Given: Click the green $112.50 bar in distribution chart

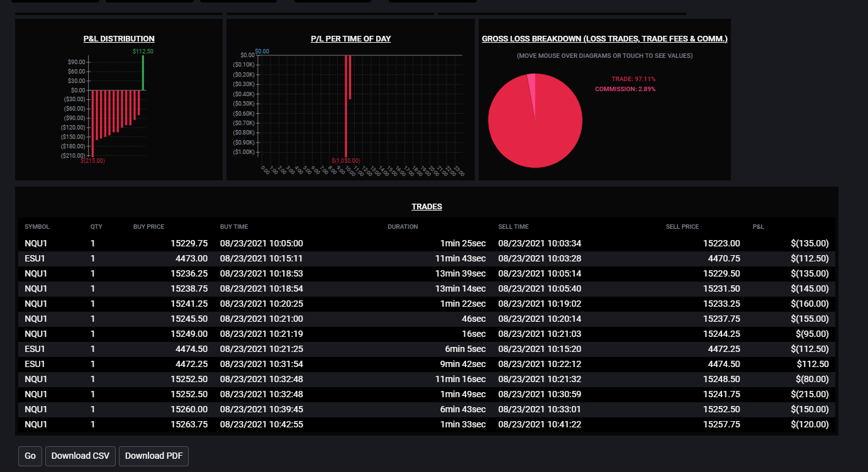Looking at the screenshot, I should [143, 72].
